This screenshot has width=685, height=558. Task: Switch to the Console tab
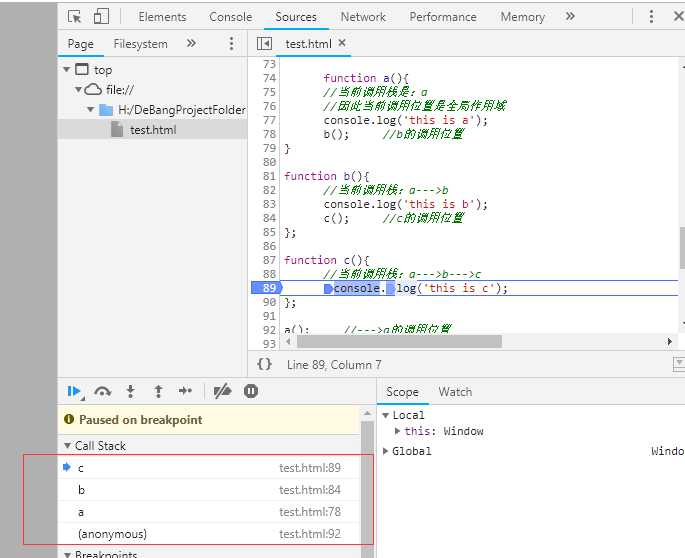(231, 17)
